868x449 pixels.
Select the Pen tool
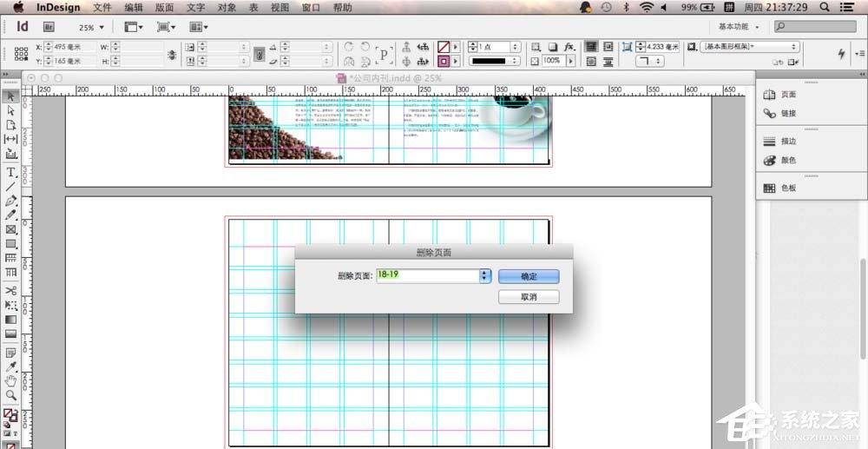point(11,201)
